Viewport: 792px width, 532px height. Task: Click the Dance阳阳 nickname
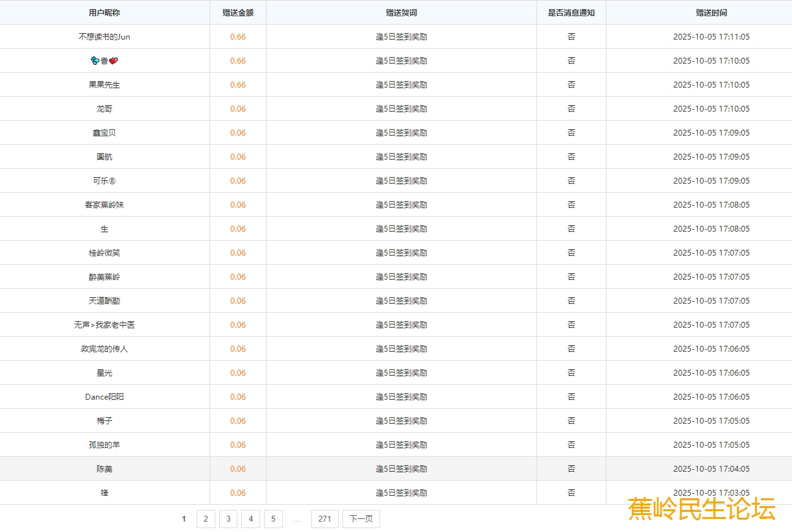click(104, 397)
